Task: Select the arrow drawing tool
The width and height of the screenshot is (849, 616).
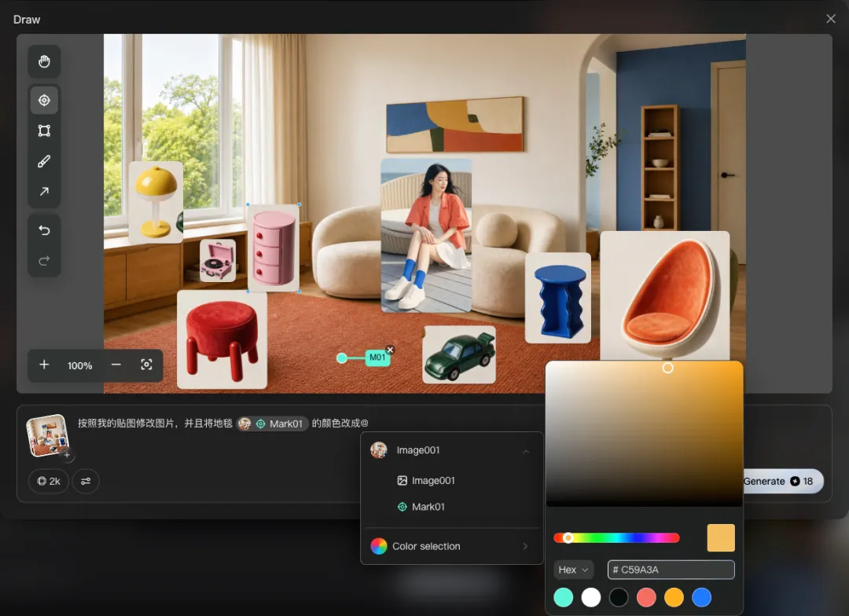Action: [44, 192]
